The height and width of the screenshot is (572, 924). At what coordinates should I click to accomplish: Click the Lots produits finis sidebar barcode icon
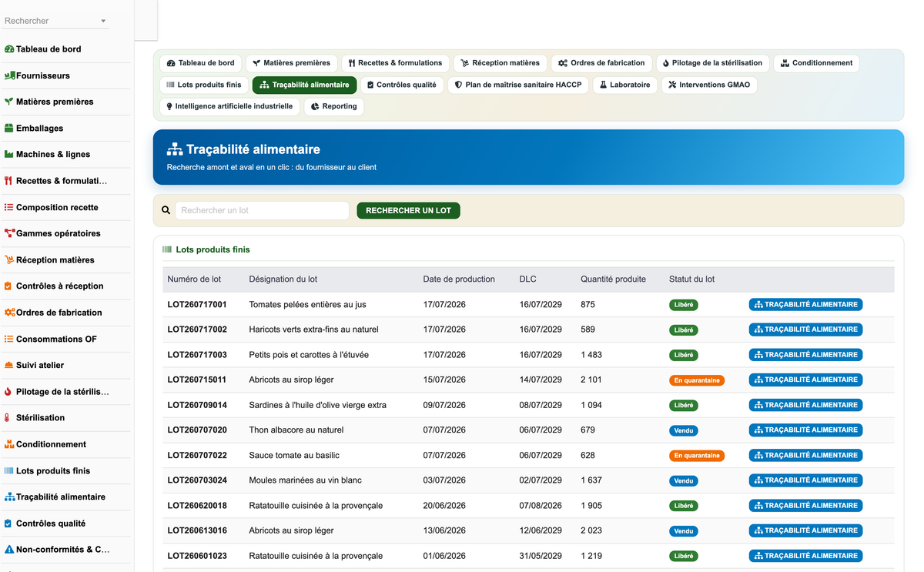9,470
